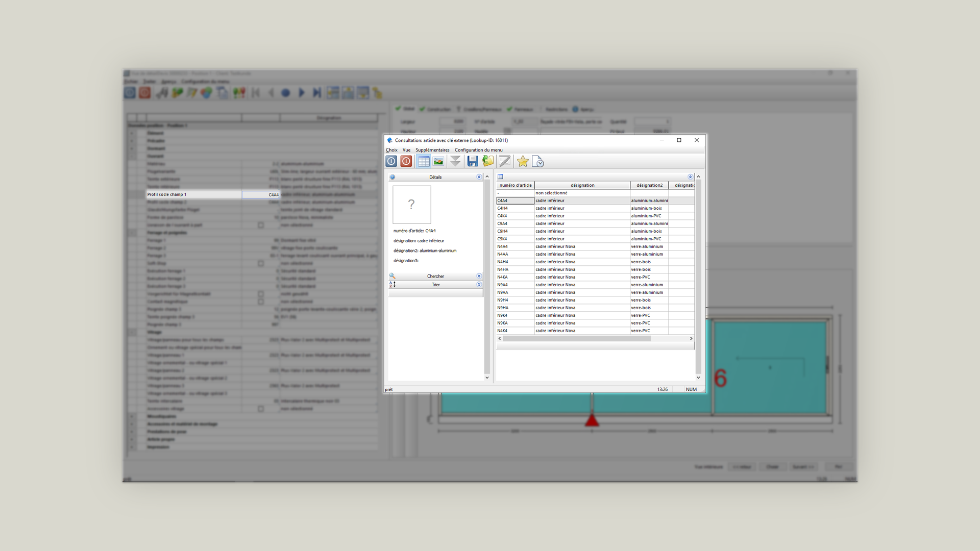Click the grey double down-arrow toolbar icon
The image size is (980, 551).
tap(455, 161)
